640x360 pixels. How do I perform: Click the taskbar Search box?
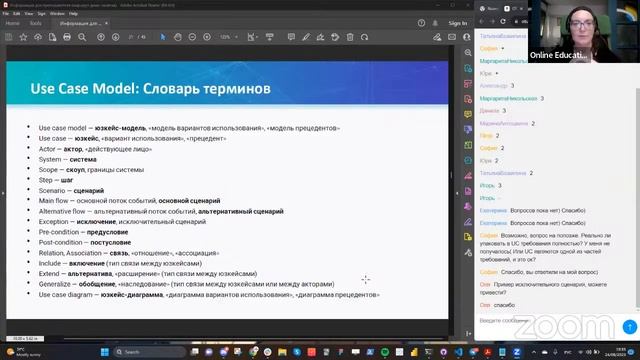click(149, 352)
